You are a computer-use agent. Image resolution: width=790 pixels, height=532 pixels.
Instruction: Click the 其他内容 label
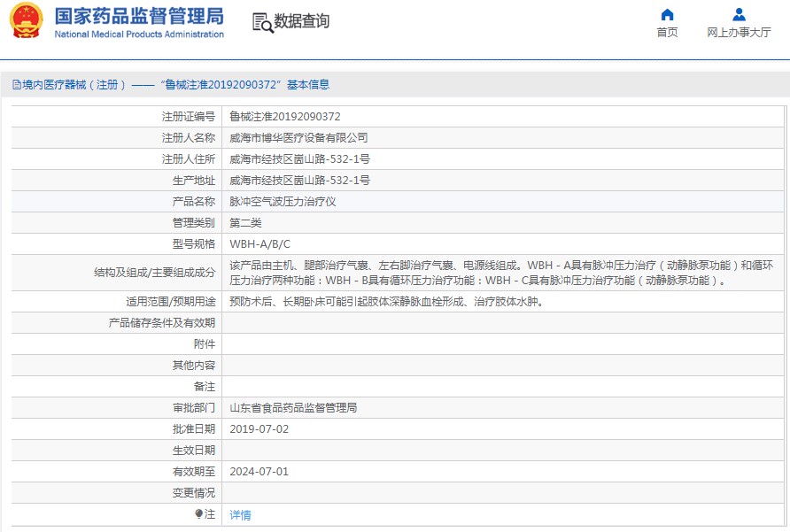coord(194,365)
